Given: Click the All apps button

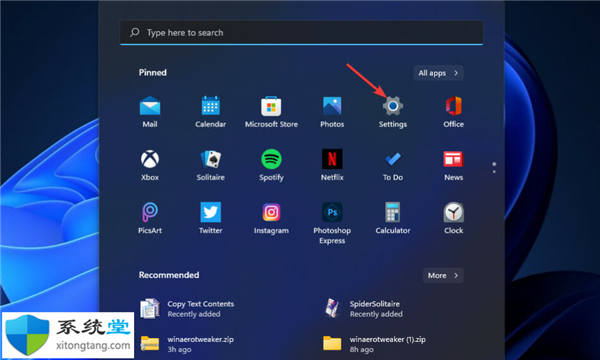Looking at the screenshot, I should pyautogui.click(x=439, y=73).
